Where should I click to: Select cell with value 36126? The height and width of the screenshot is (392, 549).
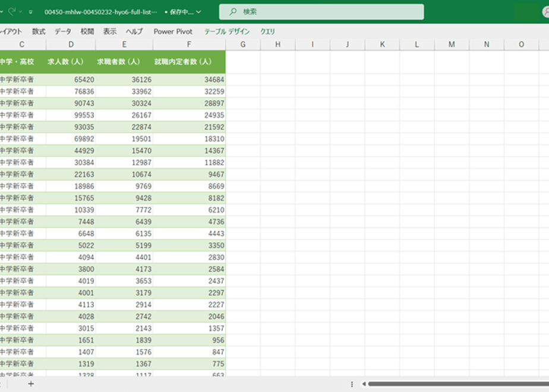point(124,80)
